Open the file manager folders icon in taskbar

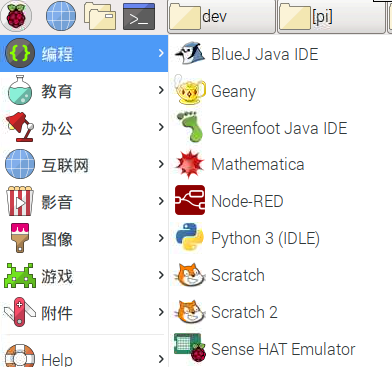100,16
